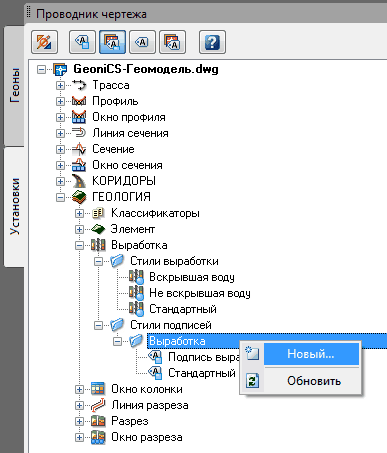Click the Классификаторы icon

point(98,213)
